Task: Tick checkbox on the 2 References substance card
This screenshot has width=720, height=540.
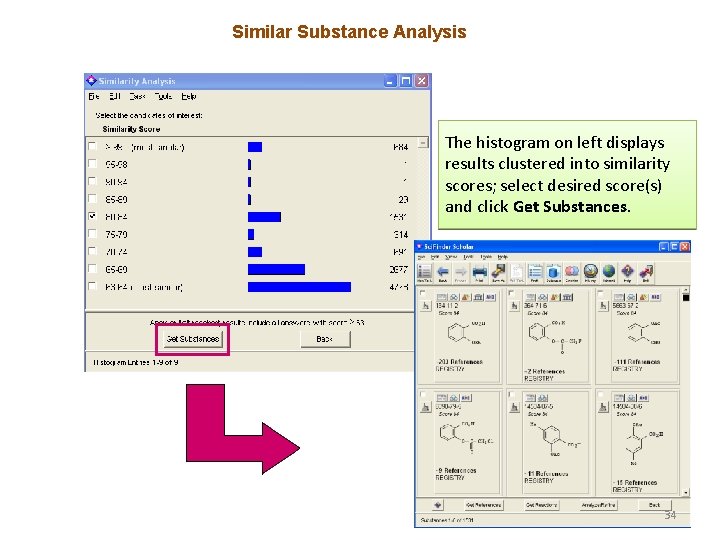Action: (511, 293)
